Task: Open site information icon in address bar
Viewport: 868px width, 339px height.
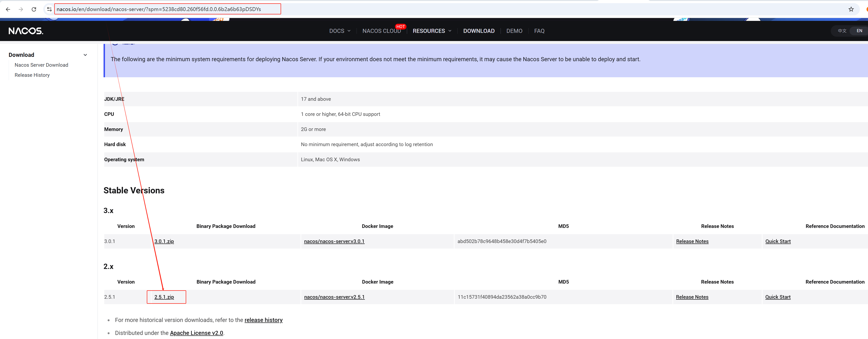Action: click(49, 9)
